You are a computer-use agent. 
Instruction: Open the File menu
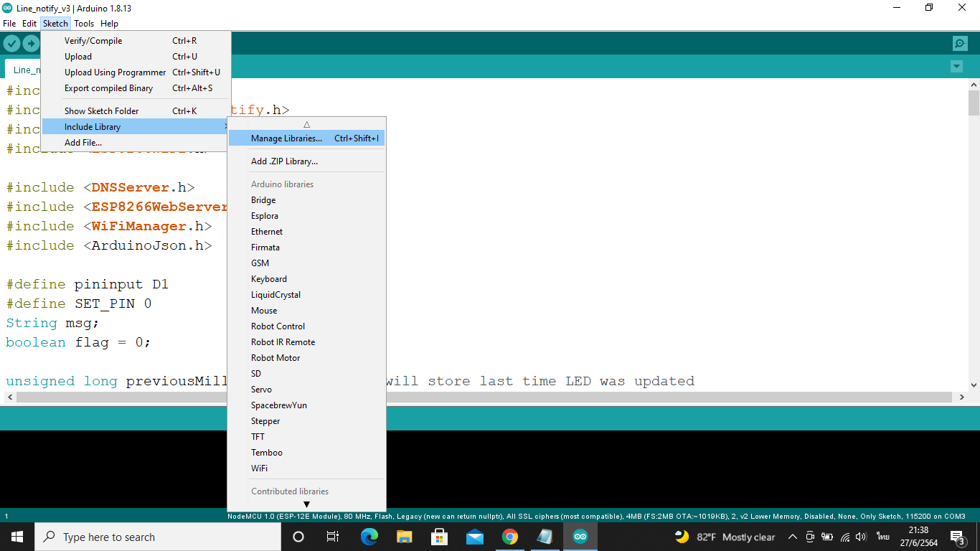[x=9, y=24]
